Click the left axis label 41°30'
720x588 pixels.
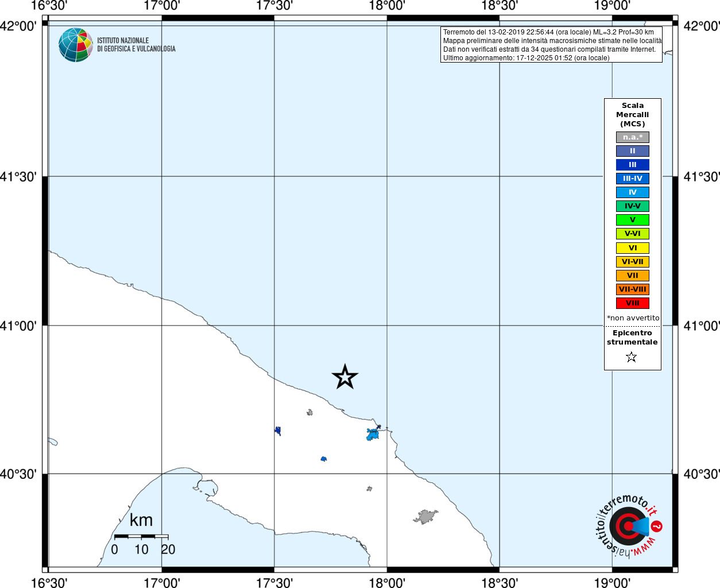click(x=18, y=176)
